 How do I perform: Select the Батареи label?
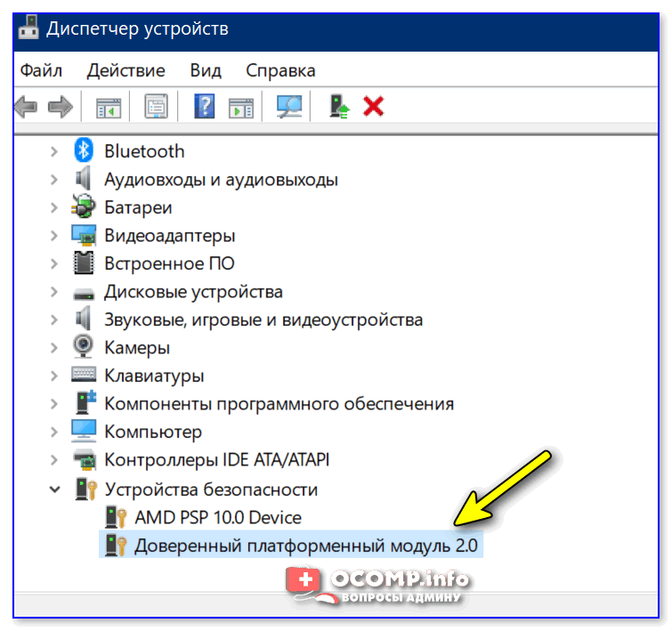pos(138,207)
